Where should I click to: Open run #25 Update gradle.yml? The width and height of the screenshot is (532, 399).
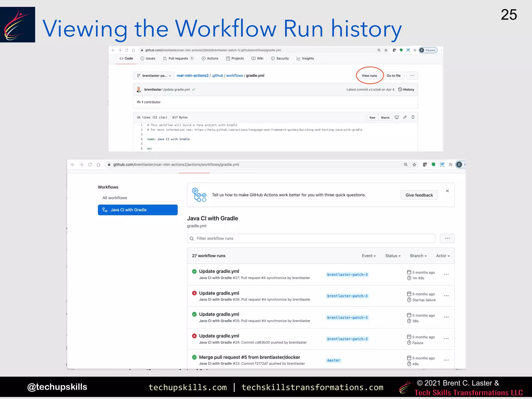coord(219,314)
